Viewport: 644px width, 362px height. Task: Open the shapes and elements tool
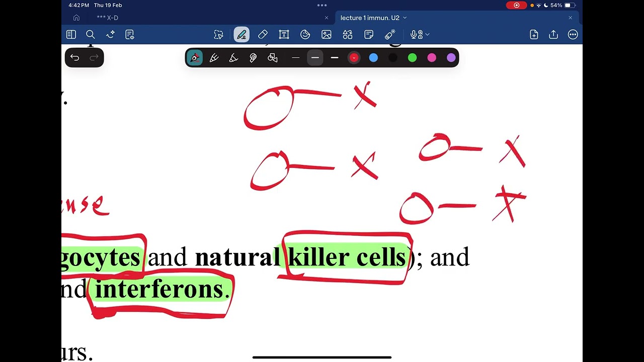(348, 35)
